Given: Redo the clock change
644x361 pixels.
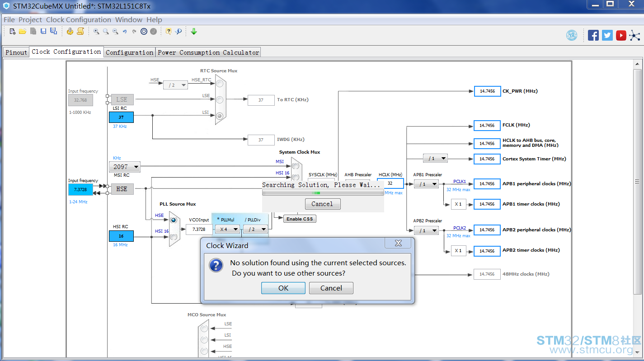Looking at the screenshot, I should point(134,32).
